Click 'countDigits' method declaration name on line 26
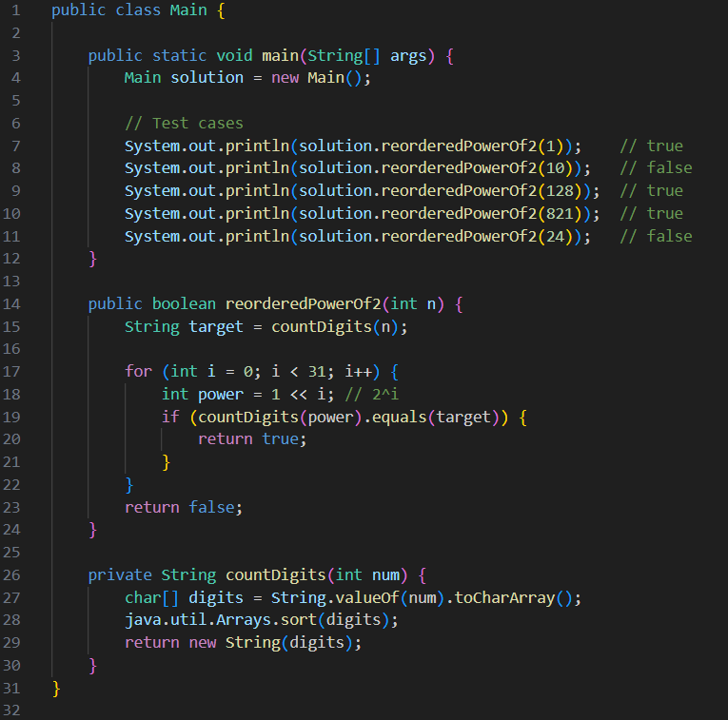 (x=275, y=575)
